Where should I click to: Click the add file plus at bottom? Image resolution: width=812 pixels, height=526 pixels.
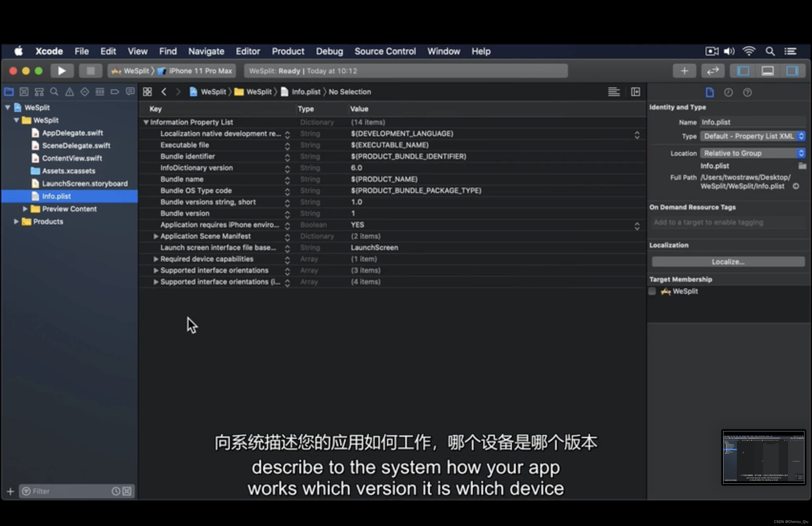(10, 491)
